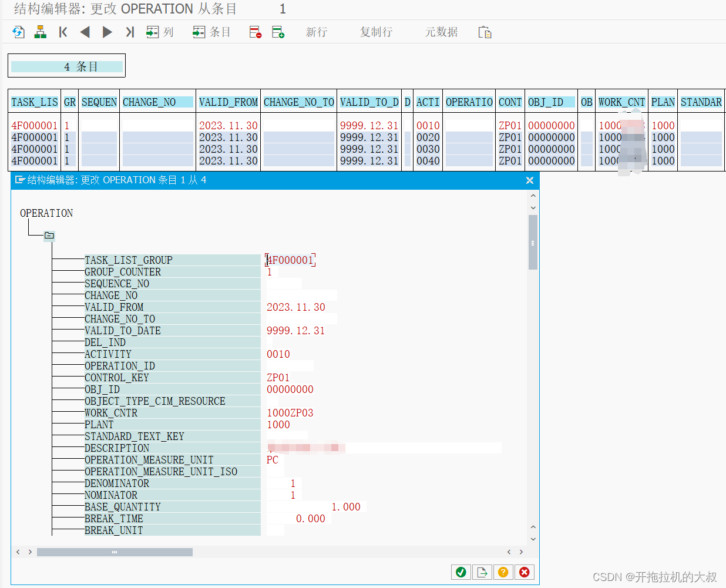
Task: Confirm the dialog with the green check icon
Action: [x=461, y=572]
